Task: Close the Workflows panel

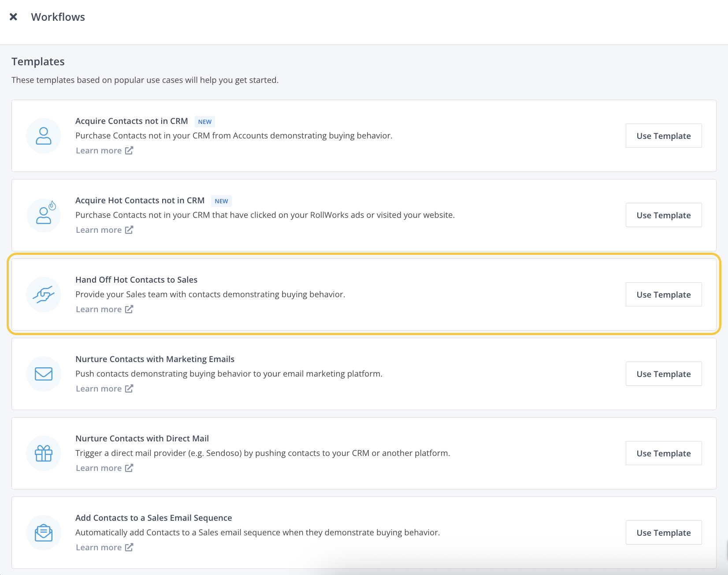Action: pos(14,17)
